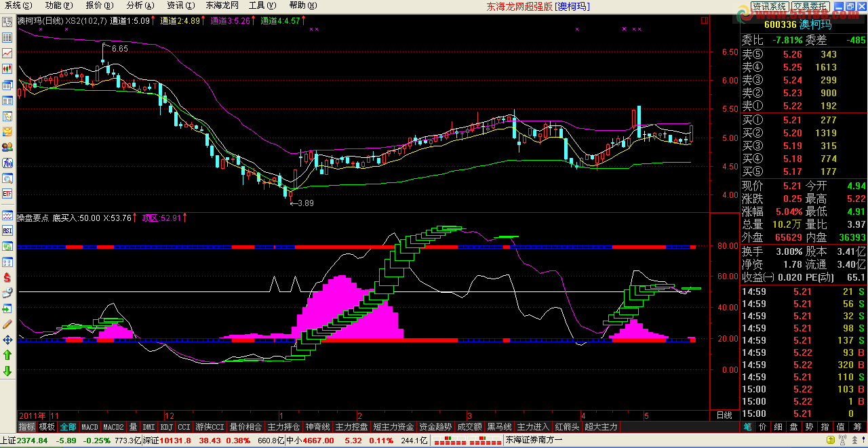
Task: Open the ETF icon in sidebar
Action: point(7,194)
